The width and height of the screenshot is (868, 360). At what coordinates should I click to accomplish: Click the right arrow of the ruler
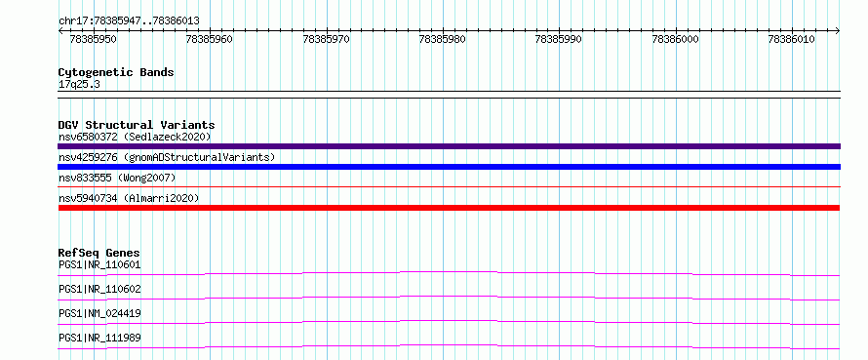[838, 30]
